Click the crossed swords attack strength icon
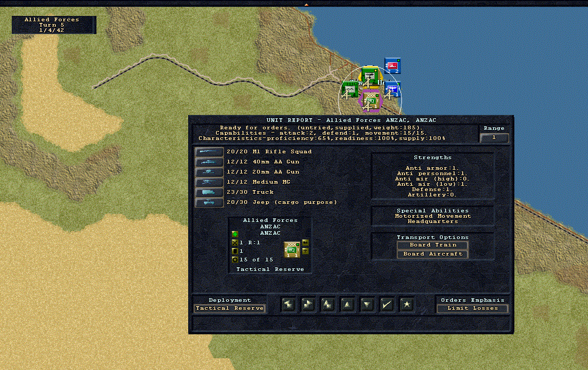Viewport: 588px width, 370px height. [x=235, y=243]
